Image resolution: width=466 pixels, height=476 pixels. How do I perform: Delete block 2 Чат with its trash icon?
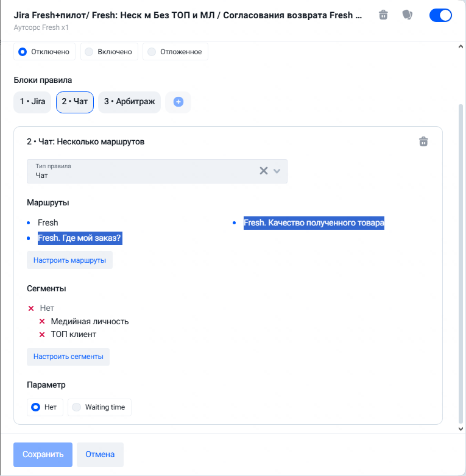pyautogui.click(x=423, y=141)
